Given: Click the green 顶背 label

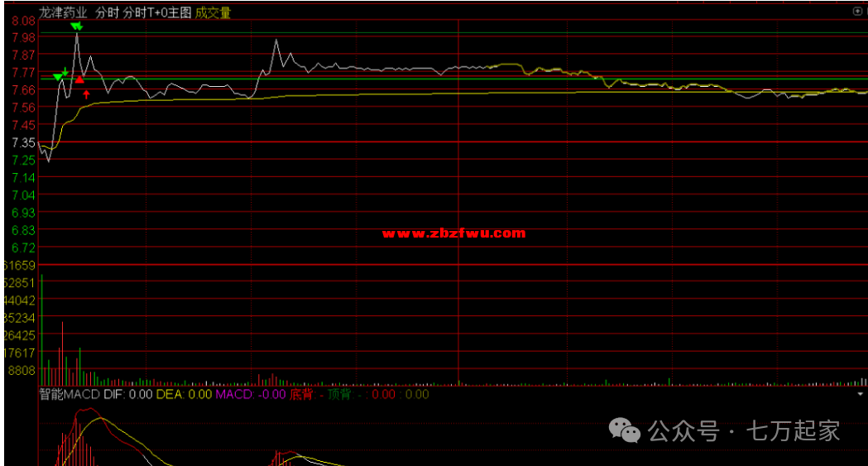Looking at the screenshot, I should [x=339, y=394].
